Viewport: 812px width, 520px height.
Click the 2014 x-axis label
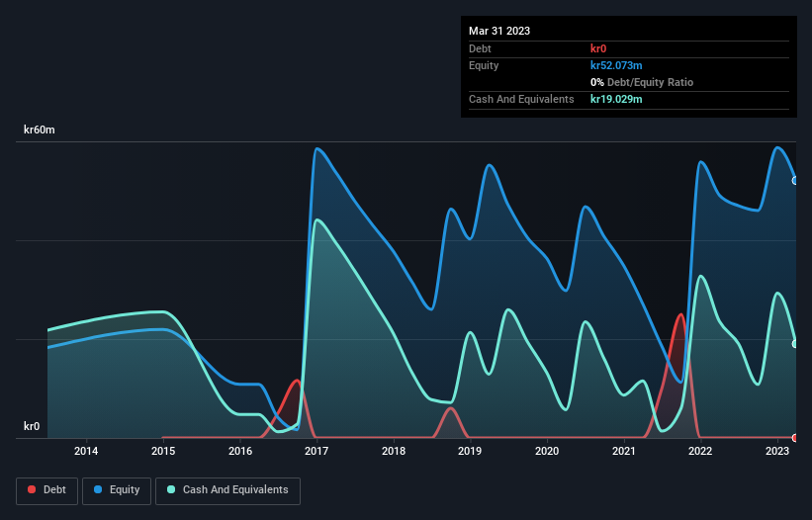pos(86,451)
